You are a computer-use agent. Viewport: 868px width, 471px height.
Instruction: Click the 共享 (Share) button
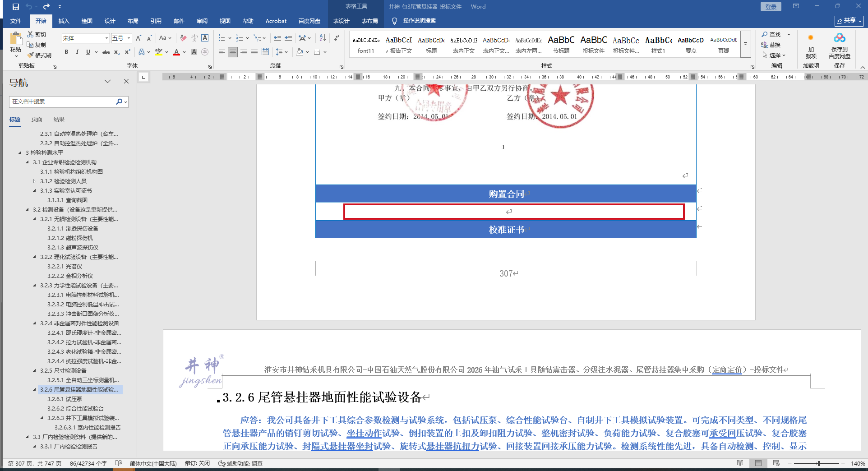[849, 21]
